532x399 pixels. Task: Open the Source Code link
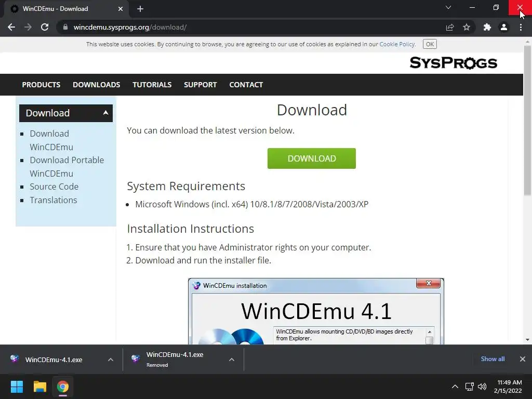54,187
